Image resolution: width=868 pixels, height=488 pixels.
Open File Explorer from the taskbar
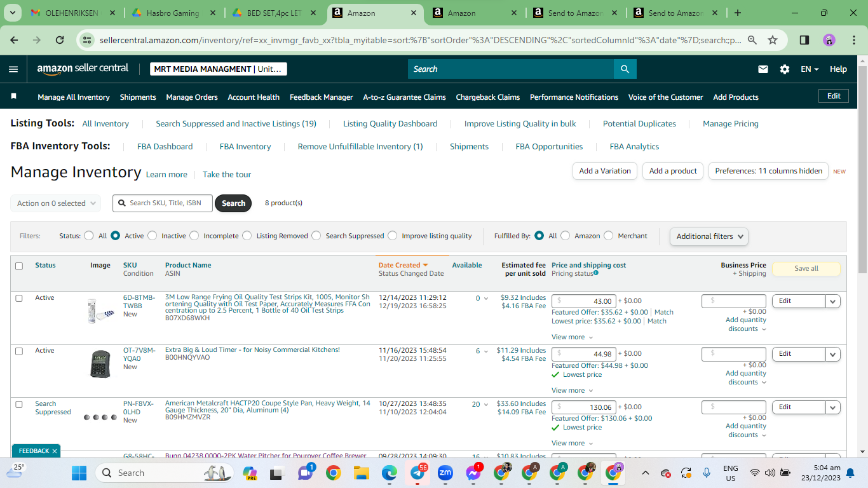pyautogui.click(x=362, y=473)
